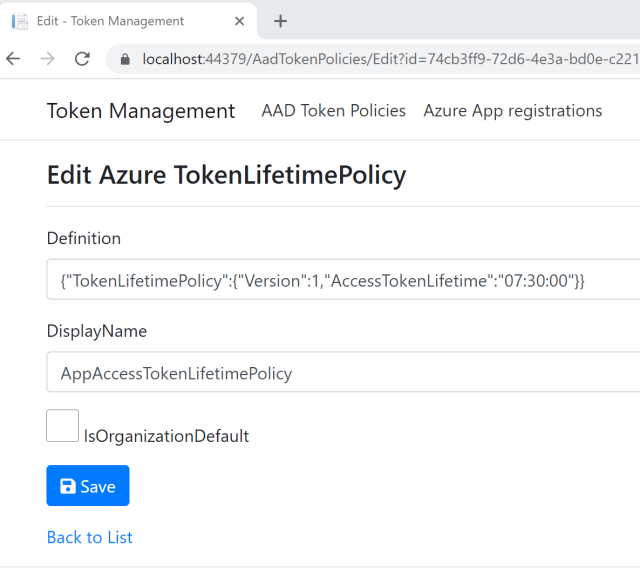Screen dimensions: 640x568
Task: Reload the current page
Action: 82,59
